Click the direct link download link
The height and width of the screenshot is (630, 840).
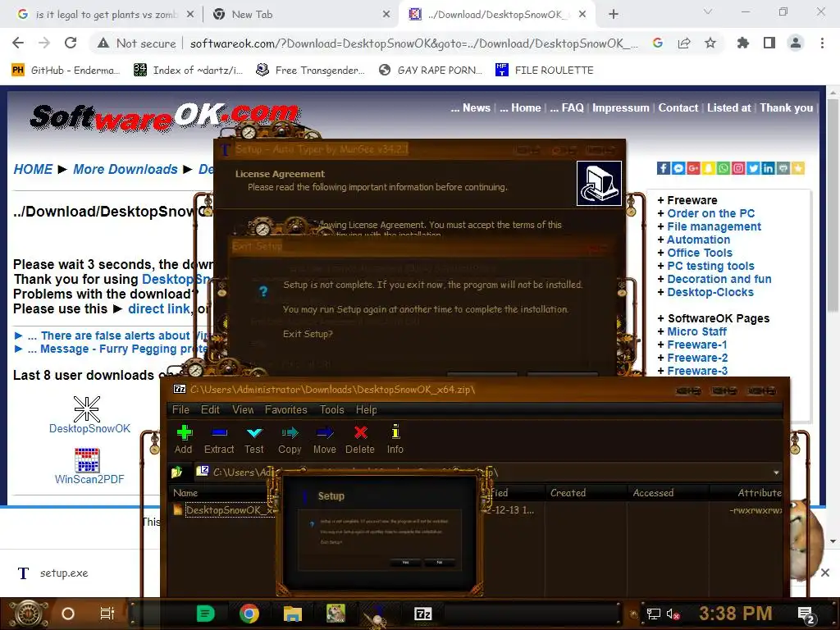(x=159, y=308)
